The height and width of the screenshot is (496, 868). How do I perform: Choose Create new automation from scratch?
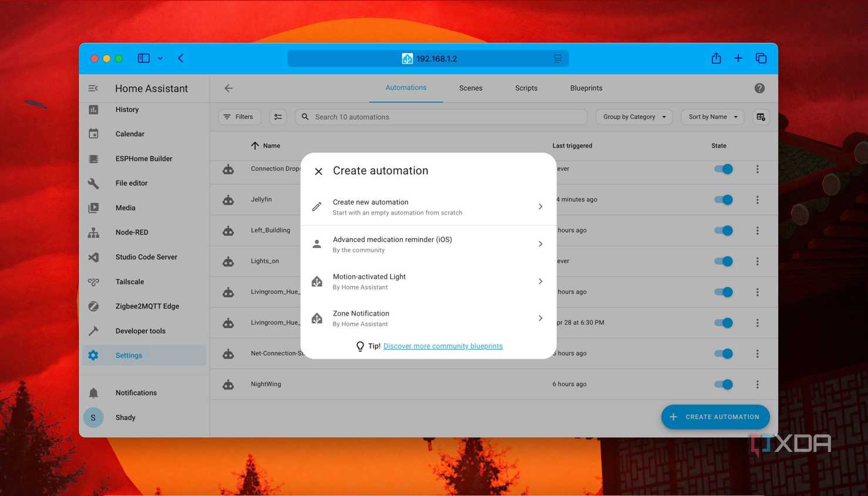(429, 207)
